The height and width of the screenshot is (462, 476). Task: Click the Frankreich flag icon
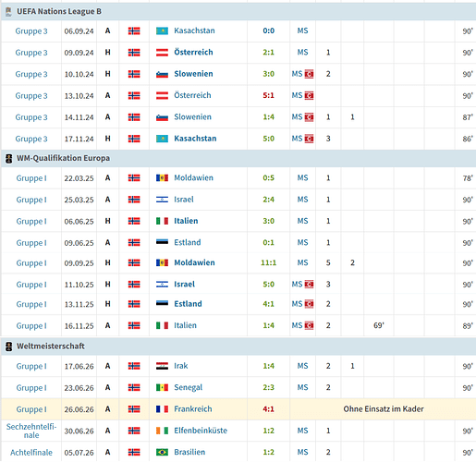[x=162, y=409]
